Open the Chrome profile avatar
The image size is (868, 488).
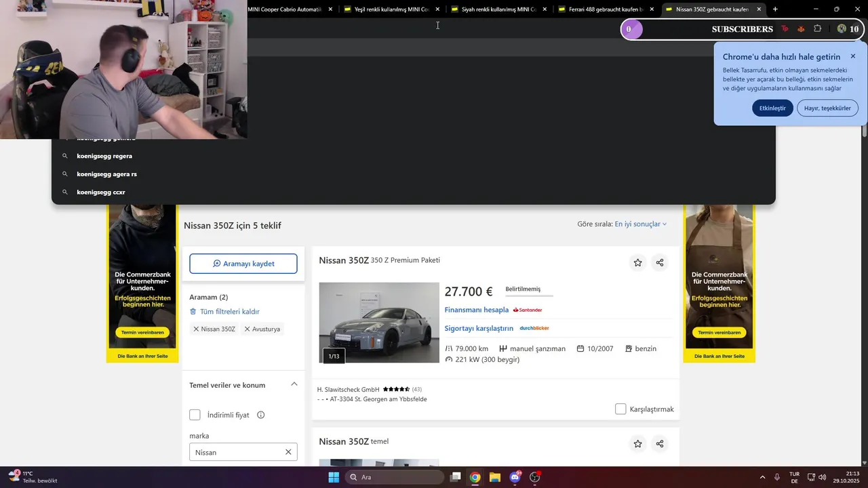[x=842, y=28]
